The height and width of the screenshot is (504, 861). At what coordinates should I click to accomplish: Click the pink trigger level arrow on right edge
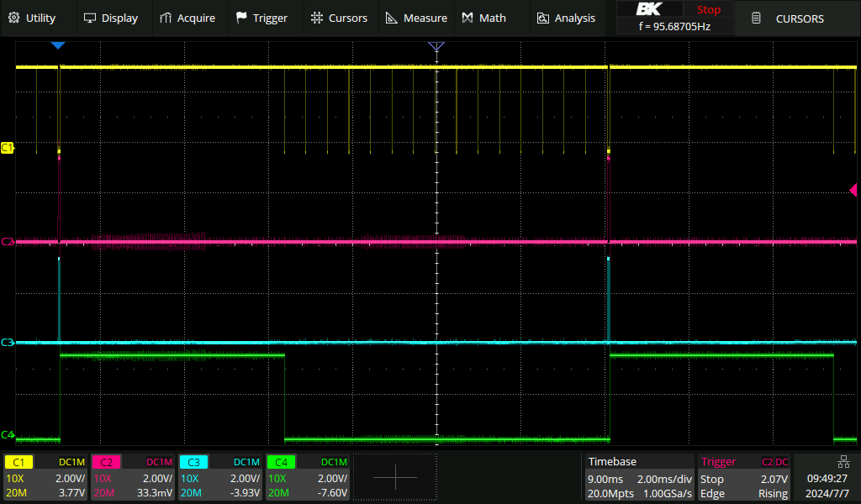[853, 190]
